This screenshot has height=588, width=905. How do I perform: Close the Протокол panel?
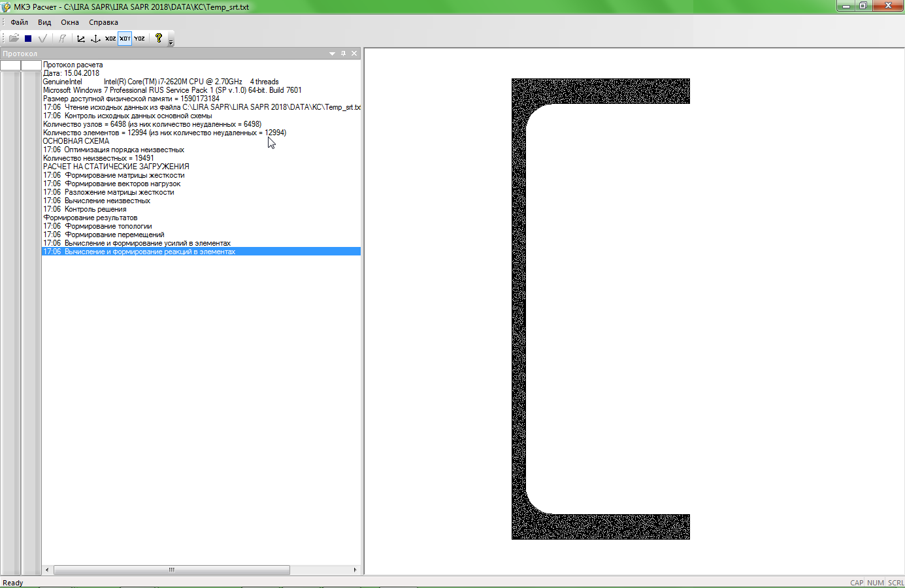tap(354, 54)
